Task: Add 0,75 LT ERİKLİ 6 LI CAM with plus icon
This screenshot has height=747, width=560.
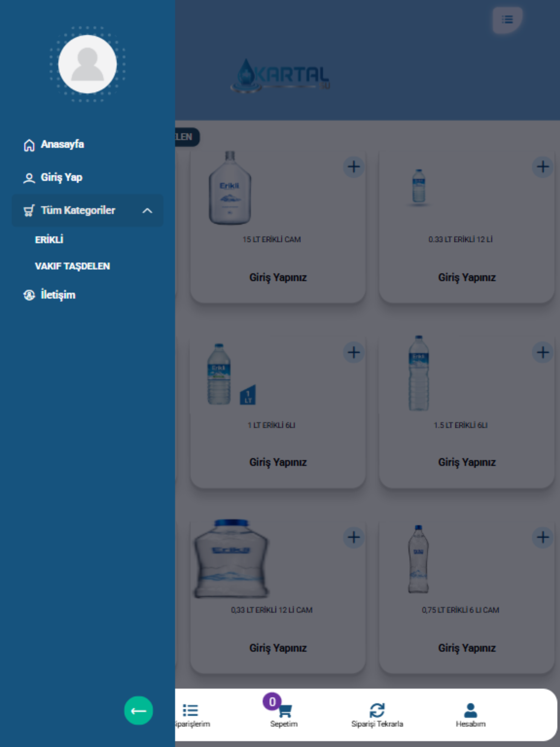Action: click(x=543, y=537)
